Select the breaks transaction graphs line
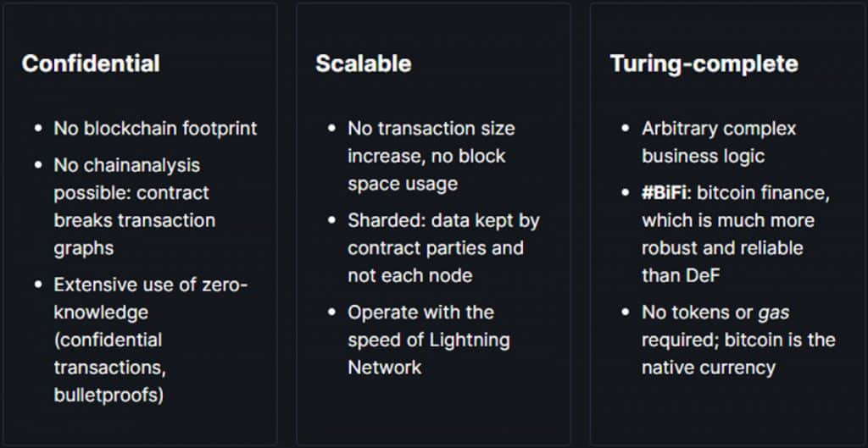Screen dimensions: 868x448 pyautogui.click(x=135, y=234)
